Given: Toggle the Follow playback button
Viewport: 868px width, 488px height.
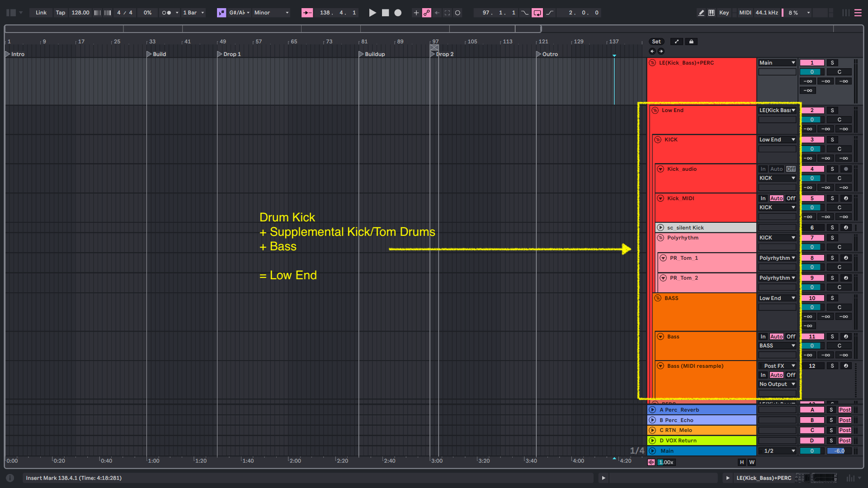Looking at the screenshot, I should 307,13.
